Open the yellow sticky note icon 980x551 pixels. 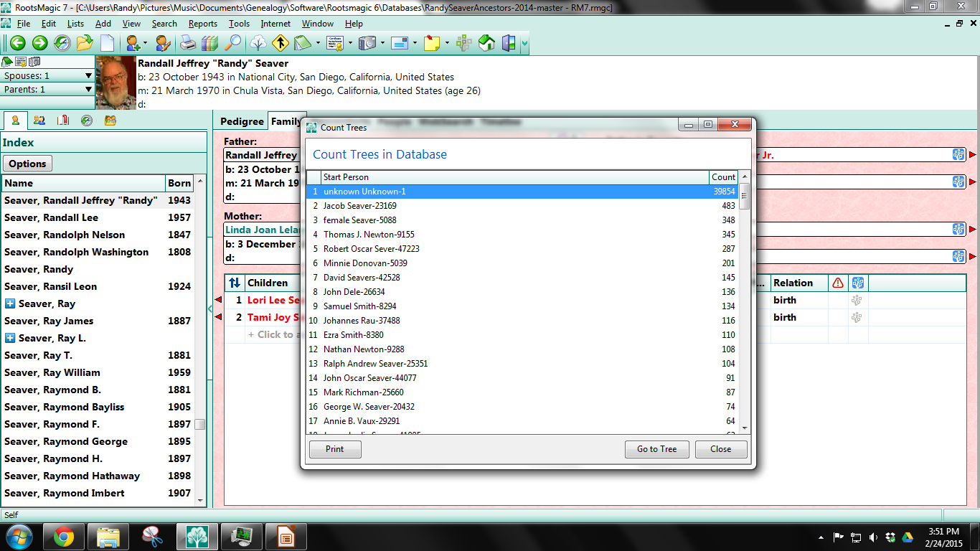click(x=432, y=43)
